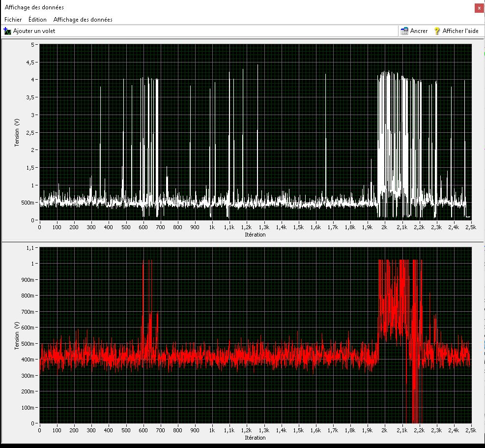Click the splitter bar between both graphs
This screenshot has width=485, height=448.
(242, 242)
